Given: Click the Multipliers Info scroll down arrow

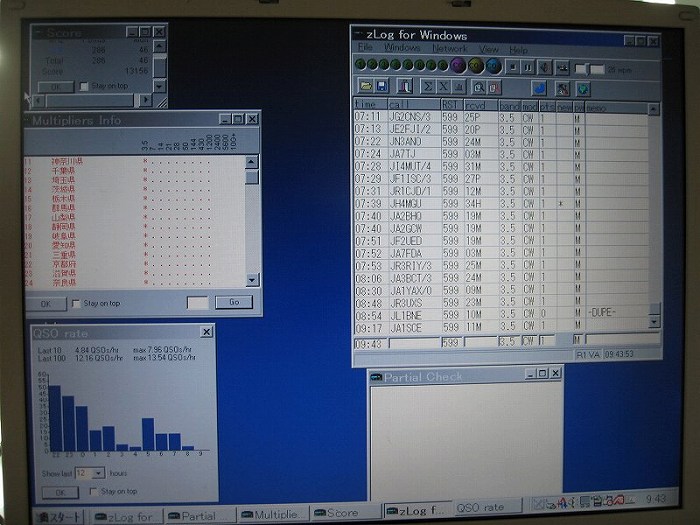Looking at the screenshot, I should pos(252,280).
